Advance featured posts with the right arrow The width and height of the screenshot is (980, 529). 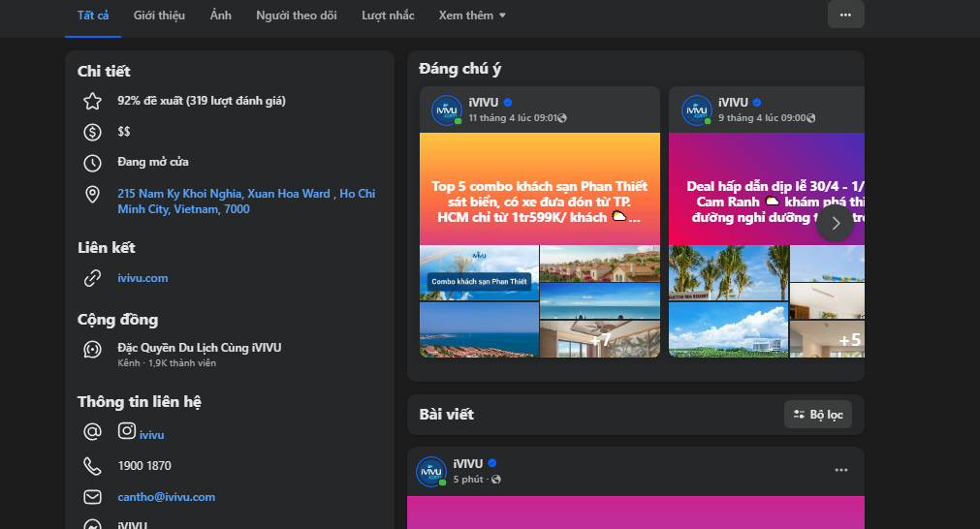pos(835,223)
